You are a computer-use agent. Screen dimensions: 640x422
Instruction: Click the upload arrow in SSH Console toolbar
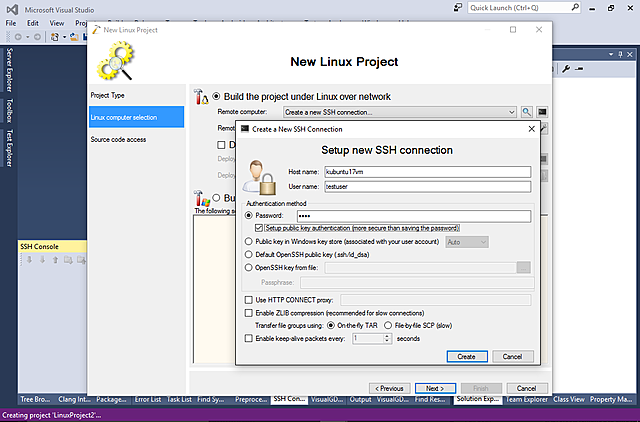55,260
